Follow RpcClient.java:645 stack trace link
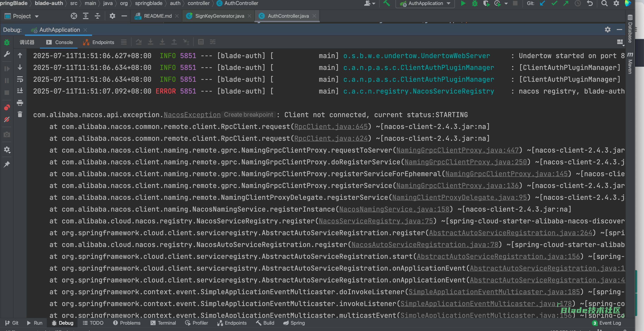This screenshot has width=644, height=331. click(331, 127)
